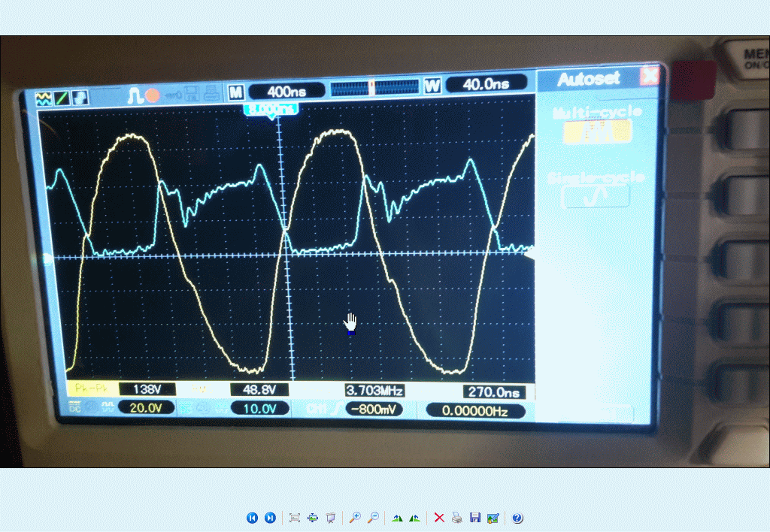Go to the previous image
Image resolution: width=770 pixels, height=532 pixels.
pos(252,518)
